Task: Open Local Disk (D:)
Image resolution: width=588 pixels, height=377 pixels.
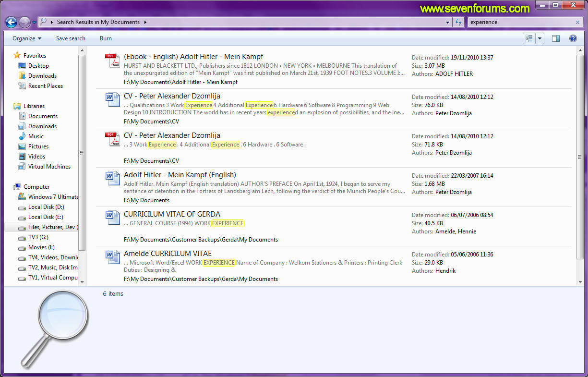Action: [46, 207]
